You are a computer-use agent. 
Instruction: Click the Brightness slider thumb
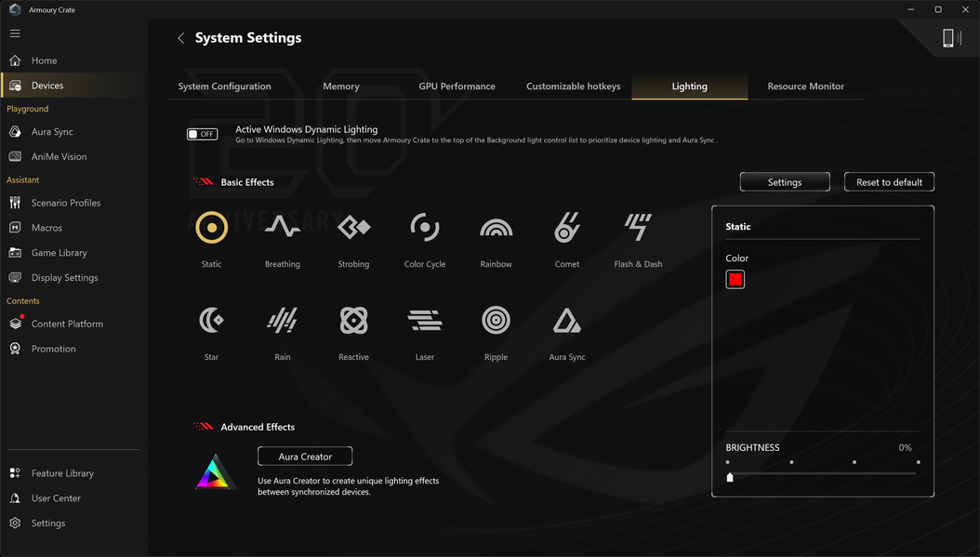pos(729,477)
